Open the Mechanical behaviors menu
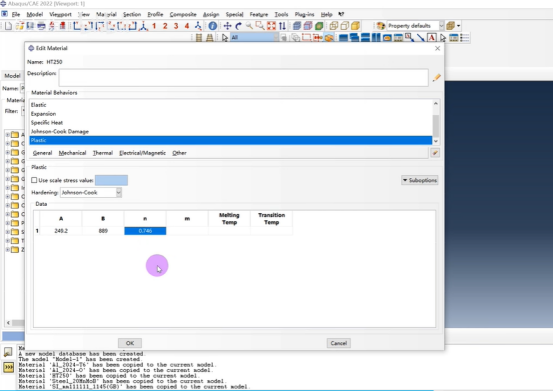Screen dimensions: 554x392 (x=72, y=153)
